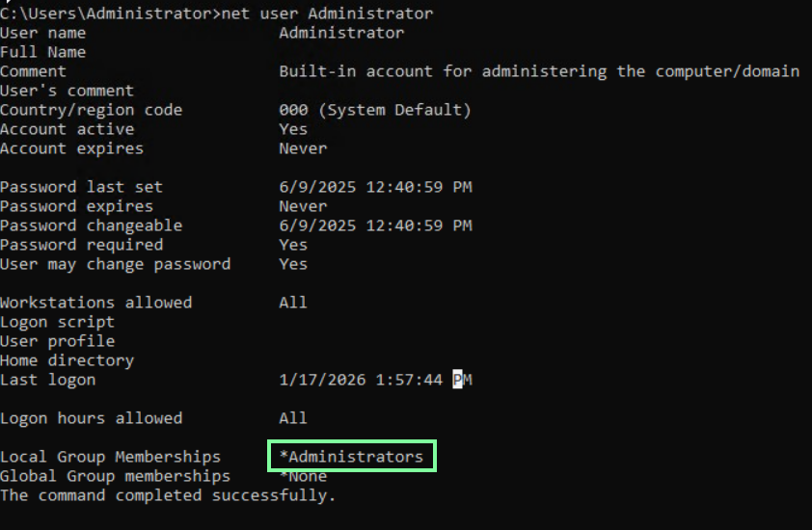Click the 'Logon hours allowed' label
812x530 pixels.
pos(91,418)
